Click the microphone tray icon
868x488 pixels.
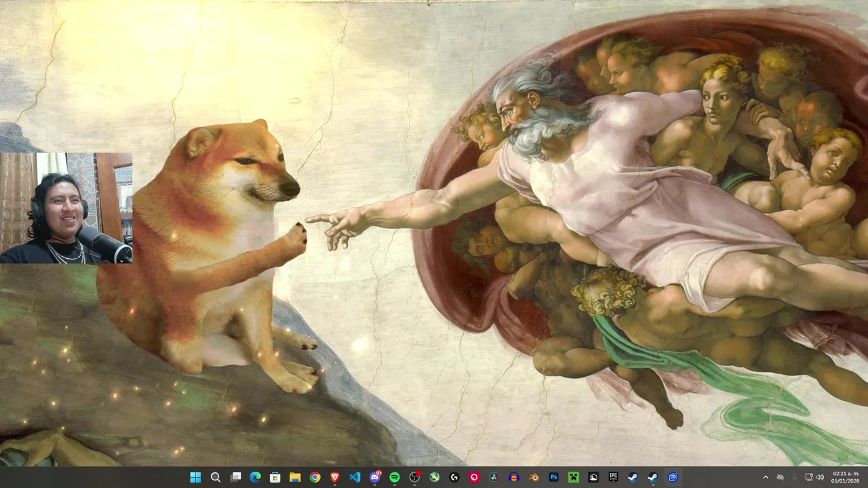795,477
